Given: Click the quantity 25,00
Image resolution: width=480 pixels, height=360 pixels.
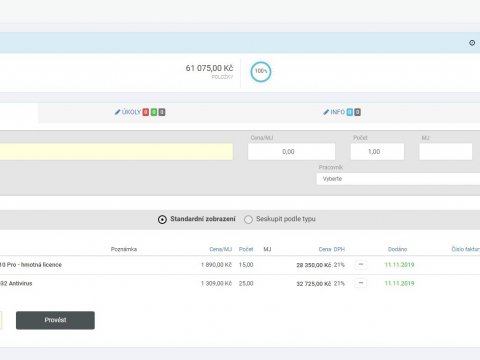Looking at the screenshot, I should tap(246, 283).
